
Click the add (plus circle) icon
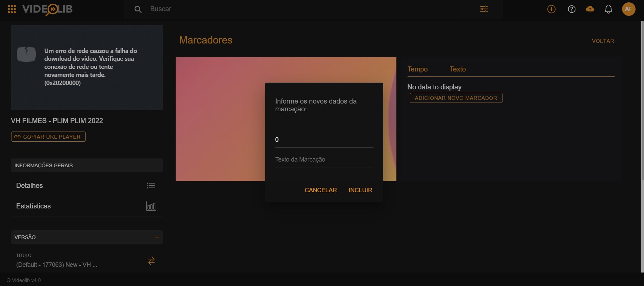pyautogui.click(x=551, y=9)
